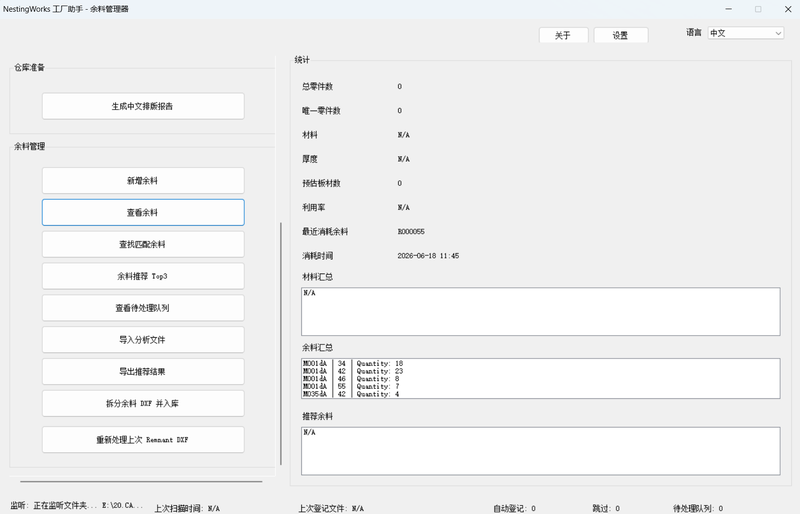Click the 余料推荐 Top3 button
Screen dimensions: 800x514
143,276
